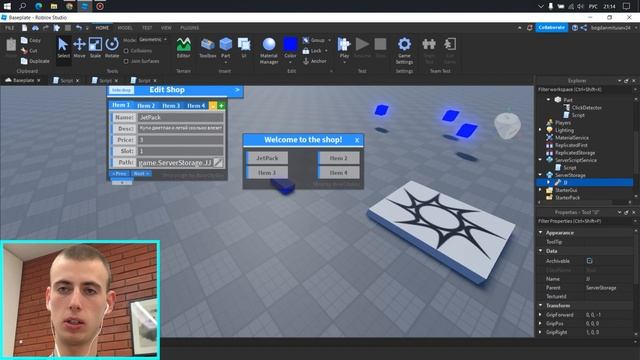Open the Part dropdown arrow
640x360 pixels.
pos(225,62)
